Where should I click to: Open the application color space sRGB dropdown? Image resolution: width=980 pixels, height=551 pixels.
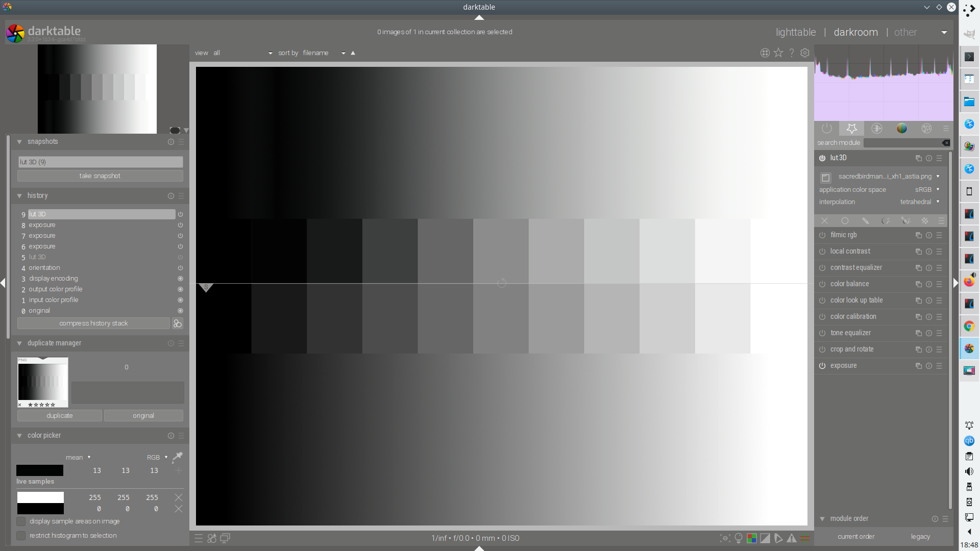(926, 189)
